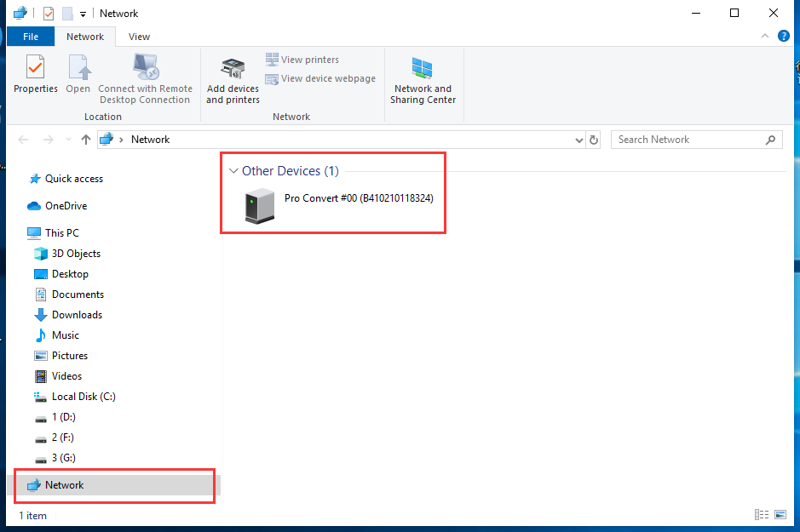Collapse the ribbon with the caret
Screen dimensions: 800x532
765,37
